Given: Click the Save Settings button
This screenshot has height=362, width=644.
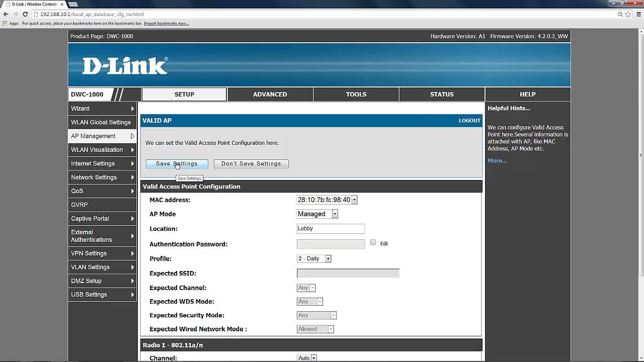Looking at the screenshot, I should point(177,164).
